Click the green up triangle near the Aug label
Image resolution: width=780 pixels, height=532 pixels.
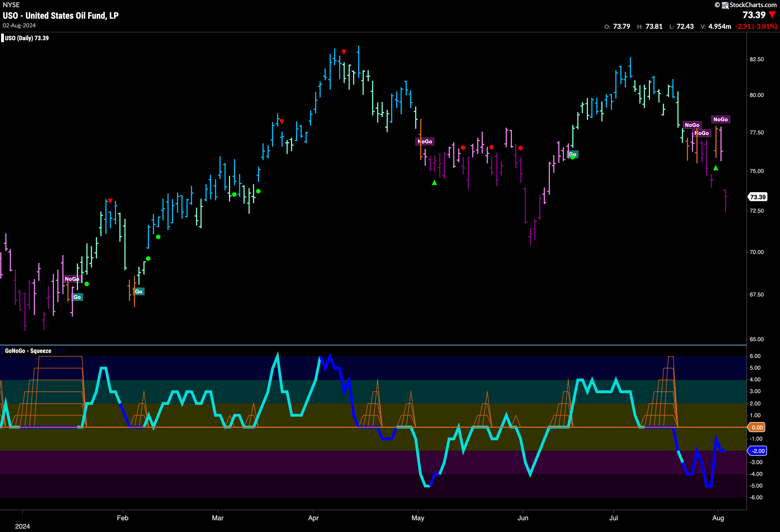tap(716, 168)
